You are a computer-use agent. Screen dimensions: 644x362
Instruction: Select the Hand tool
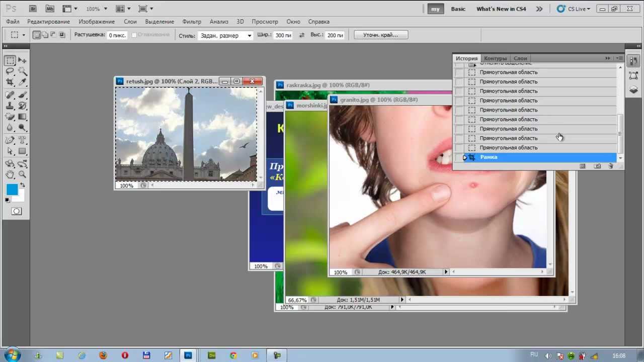[10, 174]
